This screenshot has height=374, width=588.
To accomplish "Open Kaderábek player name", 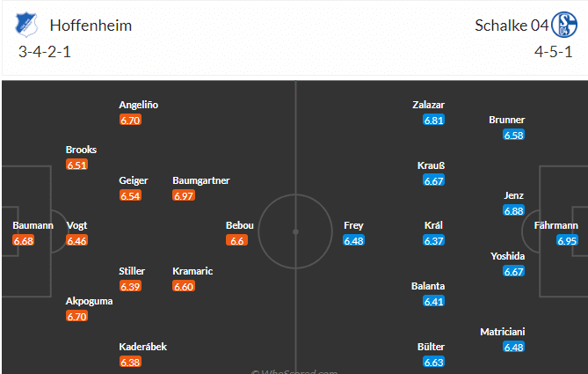I will (x=142, y=347).
